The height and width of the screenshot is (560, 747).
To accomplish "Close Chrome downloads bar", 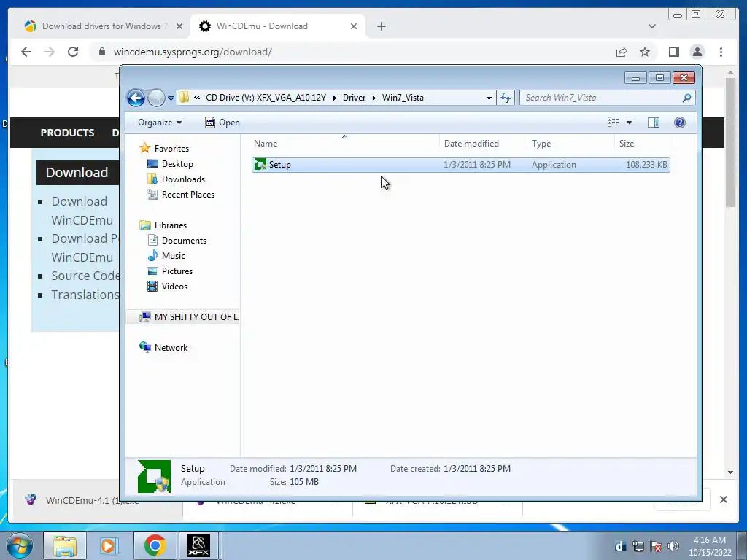I will pyautogui.click(x=723, y=499).
